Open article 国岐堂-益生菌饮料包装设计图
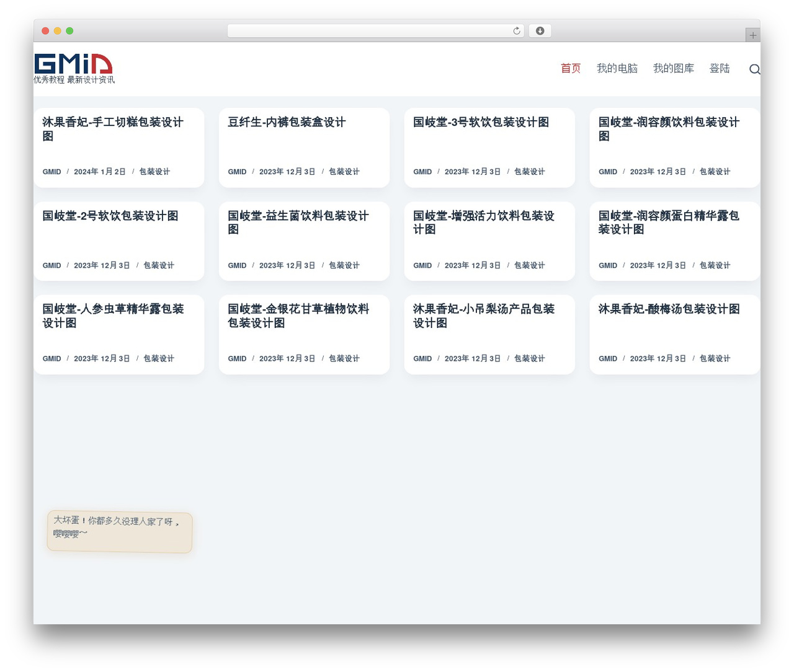Screen dimensions: 794x672 click(298, 223)
